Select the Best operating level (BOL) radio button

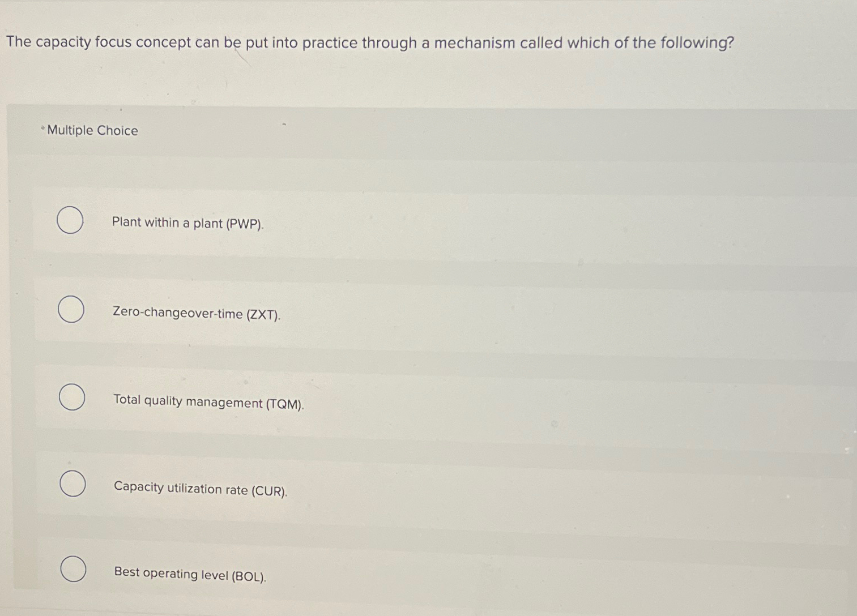pos(73,570)
